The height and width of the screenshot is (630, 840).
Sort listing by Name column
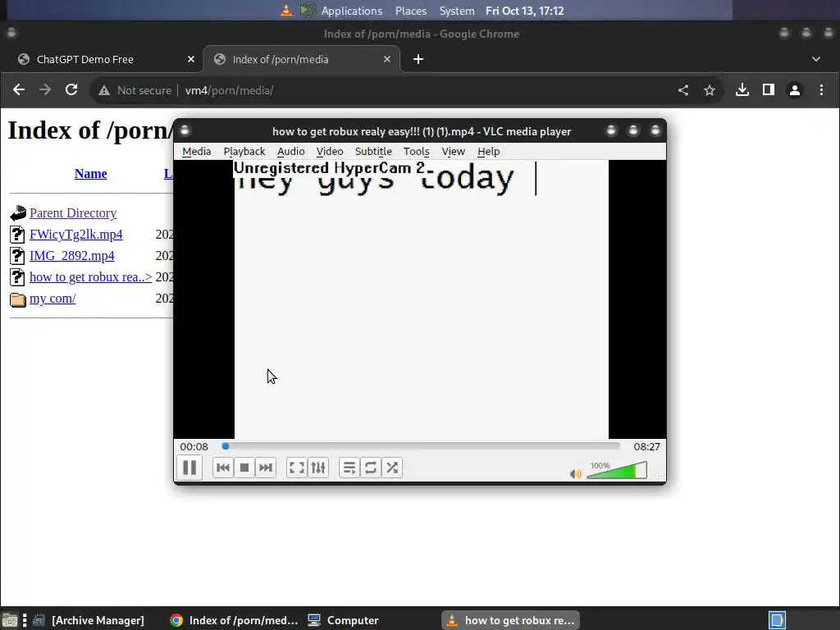pyautogui.click(x=90, y=174)
